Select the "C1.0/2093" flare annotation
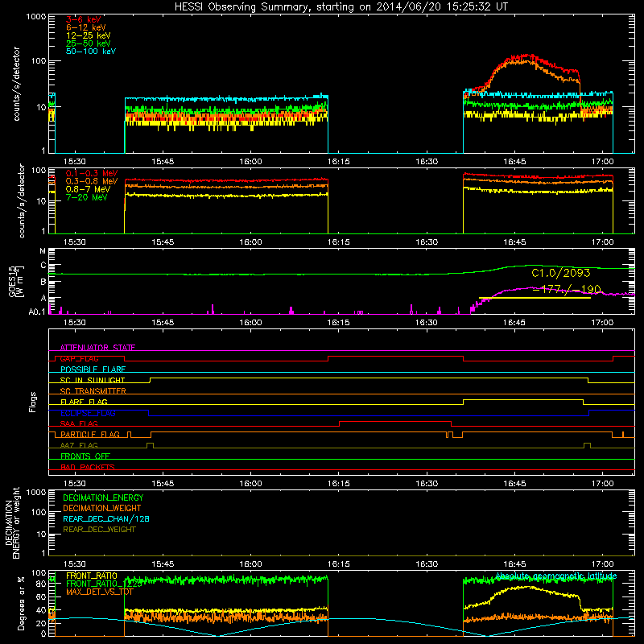 pyautogui.click(x=560, y=273)
